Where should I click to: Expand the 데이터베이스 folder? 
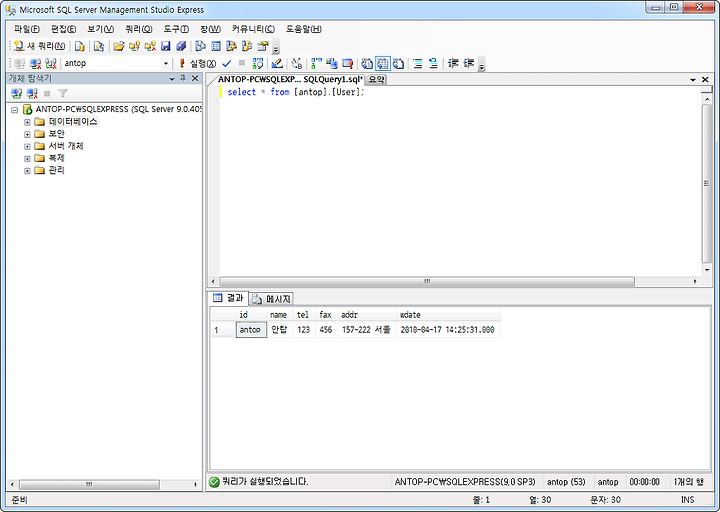tap(27, 122)
